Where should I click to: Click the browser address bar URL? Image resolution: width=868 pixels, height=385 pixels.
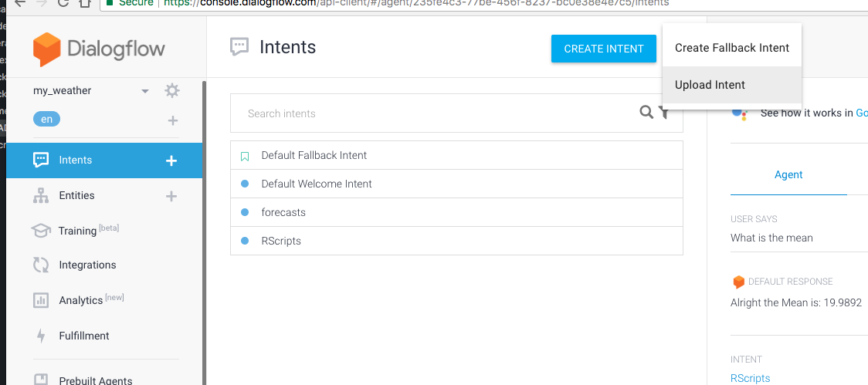[x=416, y=3]
